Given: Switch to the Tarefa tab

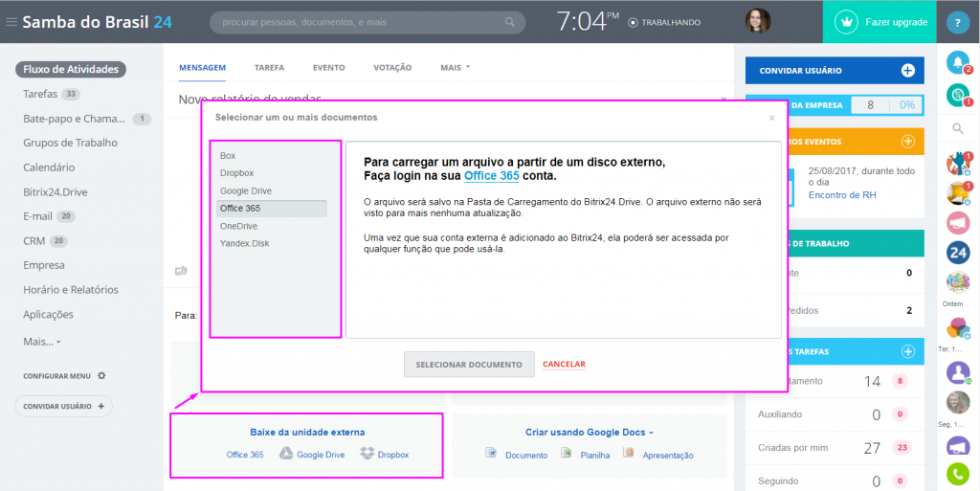Looking at the screenshot, I should [x=269, y=67].
